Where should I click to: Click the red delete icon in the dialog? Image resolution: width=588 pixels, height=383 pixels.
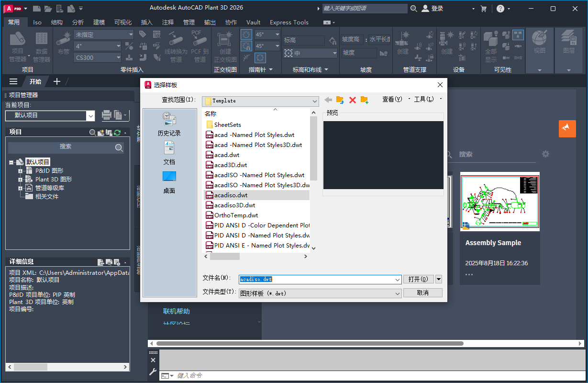tap(353, 100)
